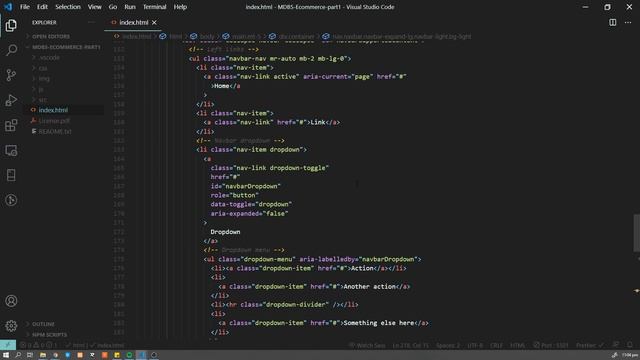This screenshot has width=640, height=360.
Task: Click the notifications bell in status bar
Action: pyautogui.click(x=630, y=345)
